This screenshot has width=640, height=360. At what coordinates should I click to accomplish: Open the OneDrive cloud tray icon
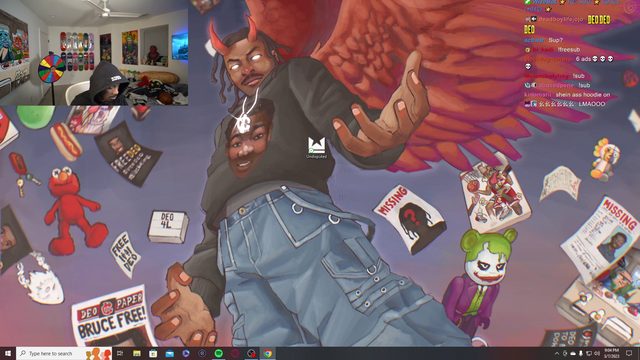tap(573, 353)
